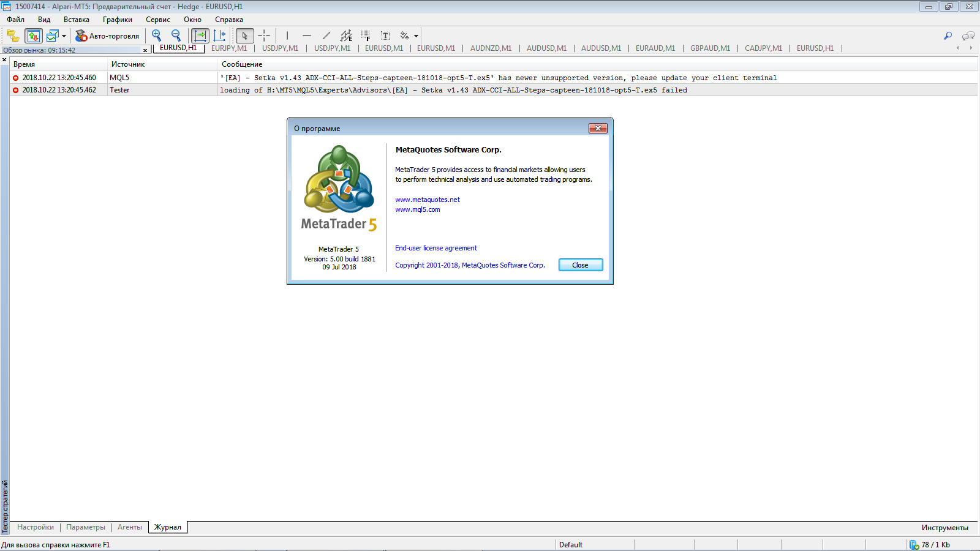Open the Вид menu

pyautogui.click(x=44, y=20)
